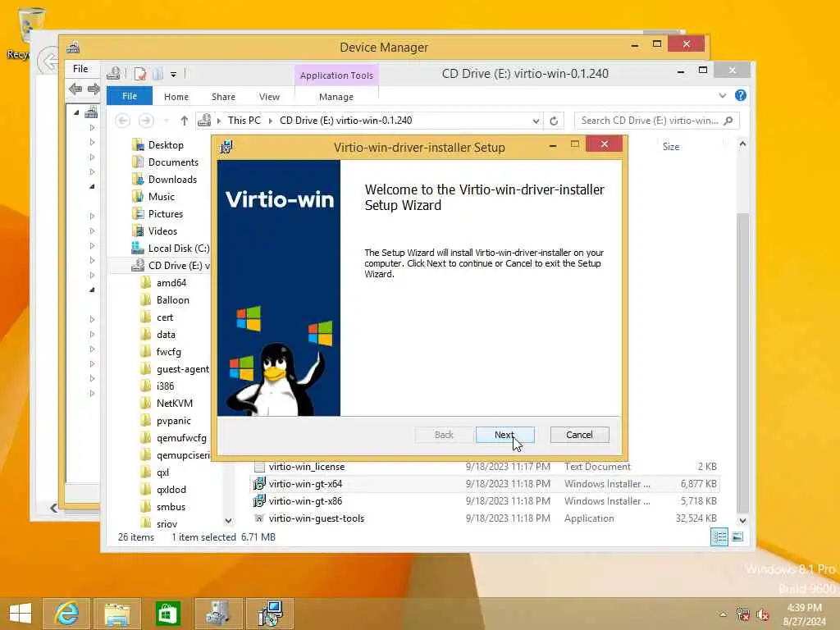Select Documents in navigation pane
The width and height of the screenshot is (840, 630).
(173, 162)
